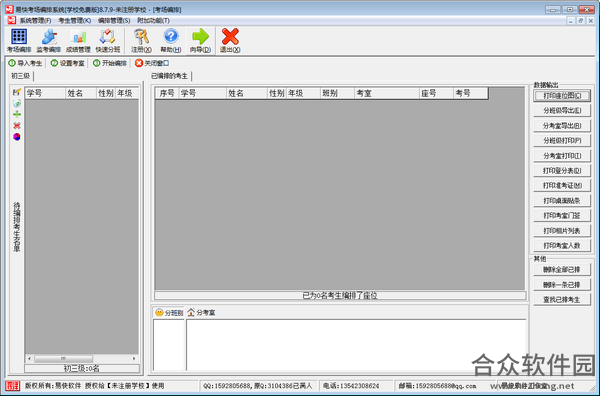Open the 附加功能(T) menu
Image resolution: width=600 pixels, height=396 pixels.
point(153,21)
